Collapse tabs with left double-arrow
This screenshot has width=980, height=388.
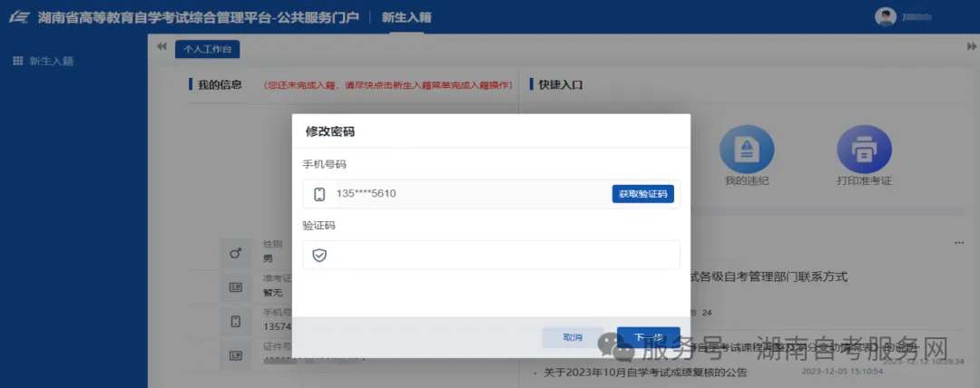click(x=162, y=46)
